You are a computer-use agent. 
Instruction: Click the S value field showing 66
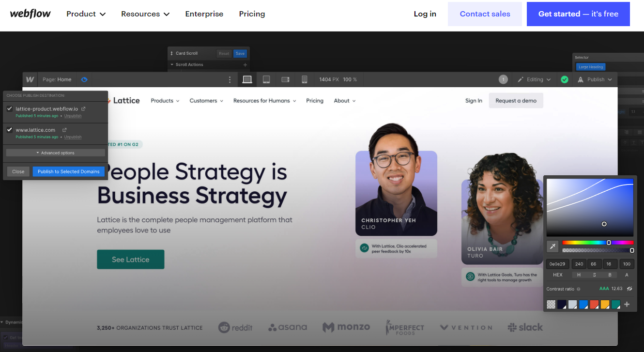(x=594, y=264)
